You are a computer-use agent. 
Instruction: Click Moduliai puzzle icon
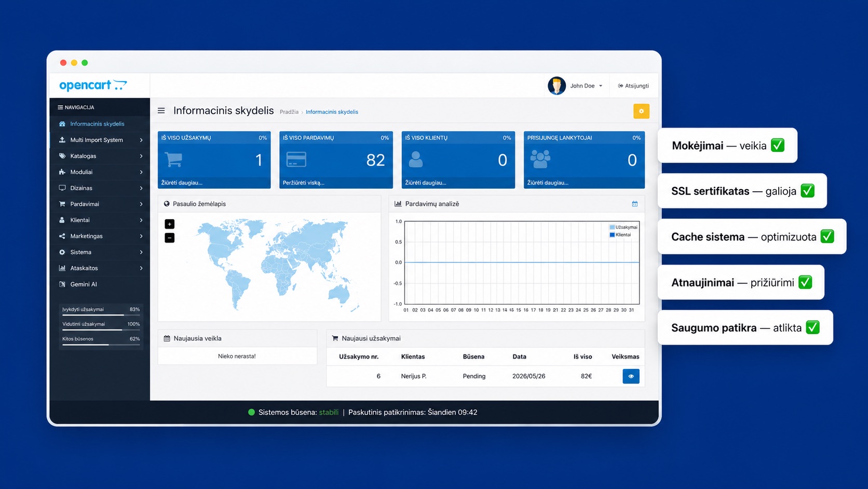click(x=62, y=172)
